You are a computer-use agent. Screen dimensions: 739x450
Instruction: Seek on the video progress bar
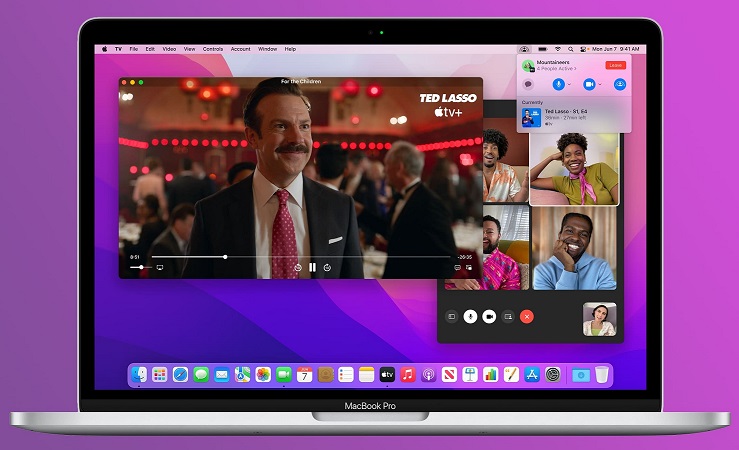[301, 257]
